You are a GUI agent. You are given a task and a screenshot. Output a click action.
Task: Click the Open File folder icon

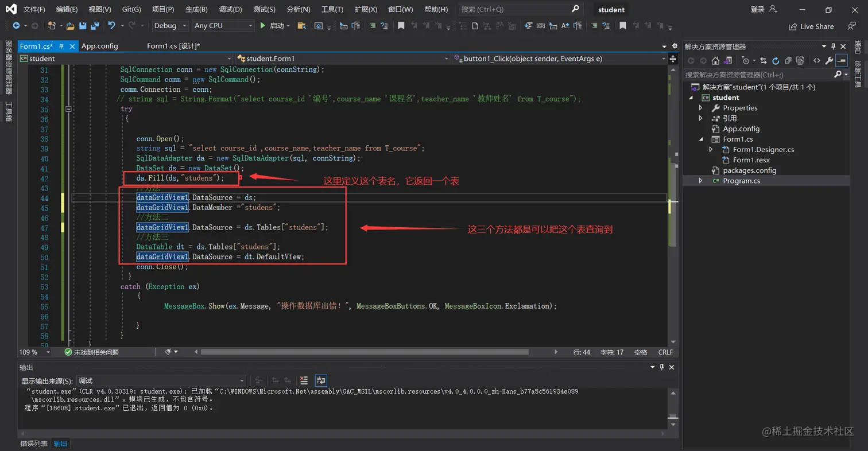[70, 26]
